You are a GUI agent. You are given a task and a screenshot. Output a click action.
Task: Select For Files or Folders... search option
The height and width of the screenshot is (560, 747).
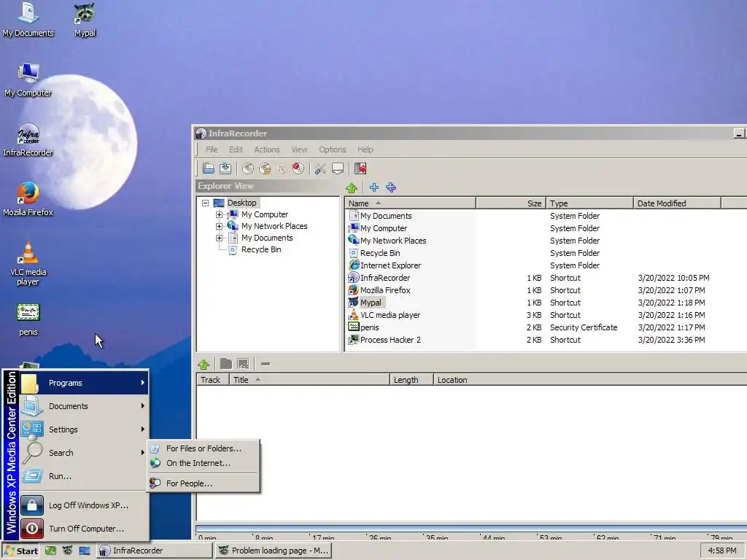[x=204, y=448]
